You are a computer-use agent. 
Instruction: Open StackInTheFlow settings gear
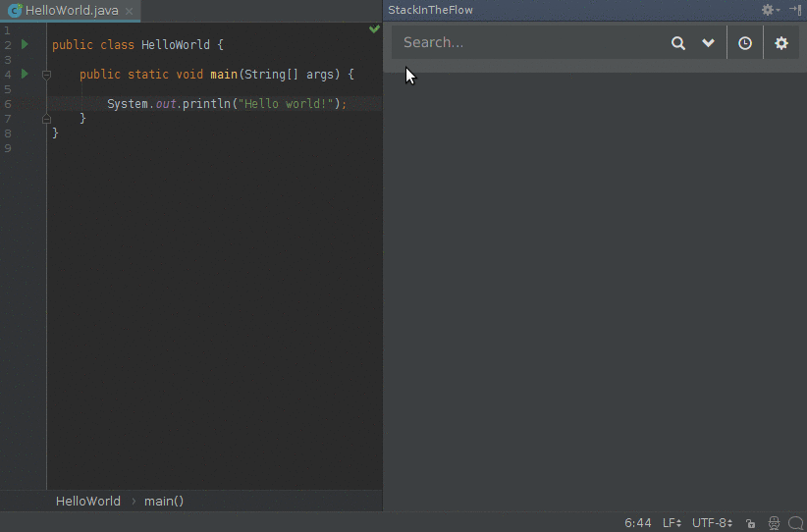point(781,43)
